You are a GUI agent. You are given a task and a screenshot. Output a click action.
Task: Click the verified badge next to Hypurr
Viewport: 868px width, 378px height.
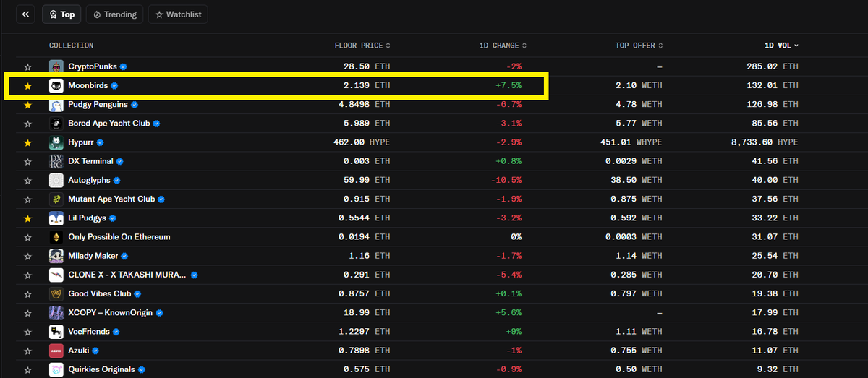tap(101, 142)
